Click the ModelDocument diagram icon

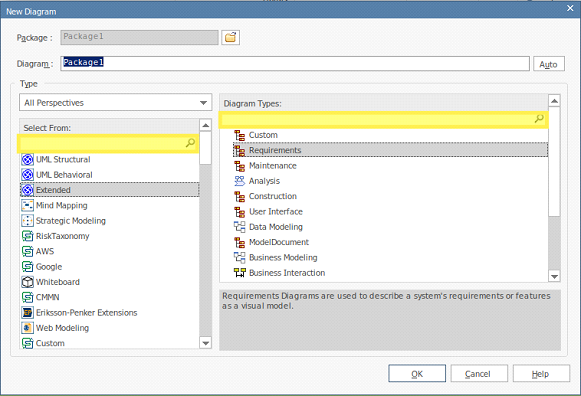click(240, 242)
